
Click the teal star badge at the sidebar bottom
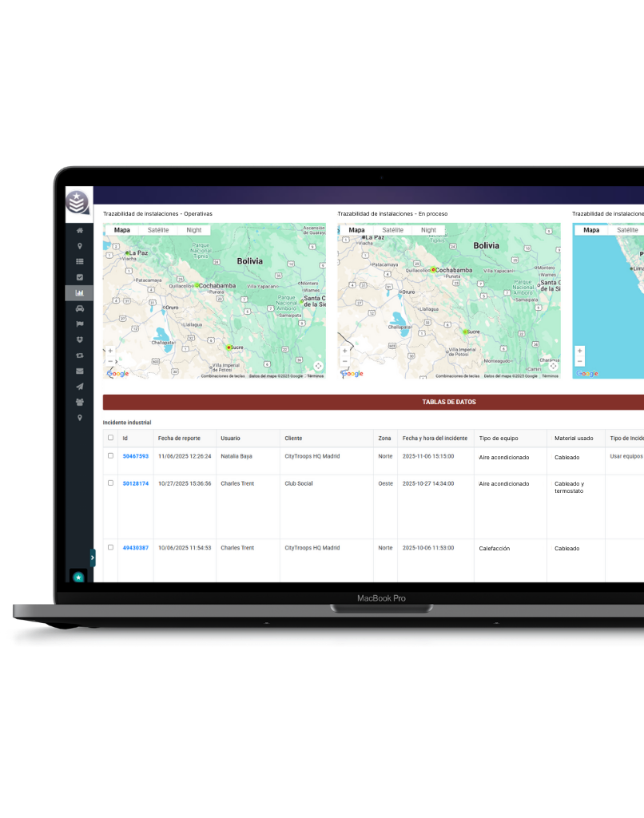click(x=78, y=577)
